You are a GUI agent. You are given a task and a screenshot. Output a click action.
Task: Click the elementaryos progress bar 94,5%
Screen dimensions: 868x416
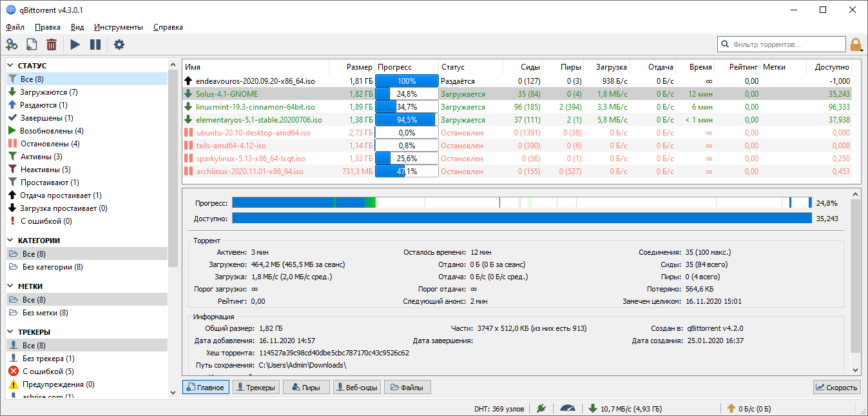(407, 120)
